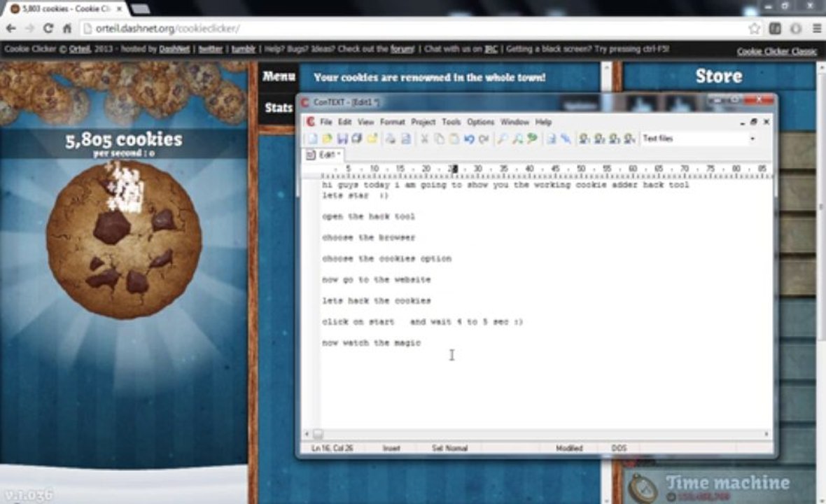Click the 'DOS' status bar entry

618,448
